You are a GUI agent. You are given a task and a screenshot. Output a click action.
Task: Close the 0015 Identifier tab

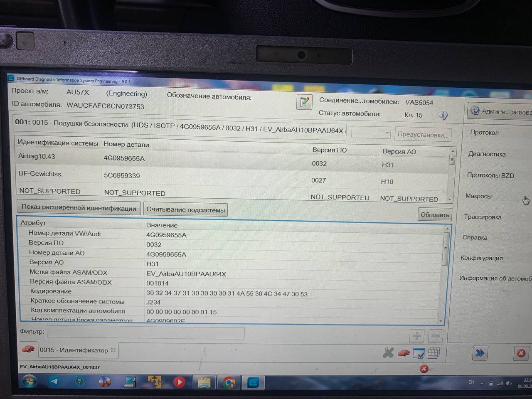tap(113, 350)
